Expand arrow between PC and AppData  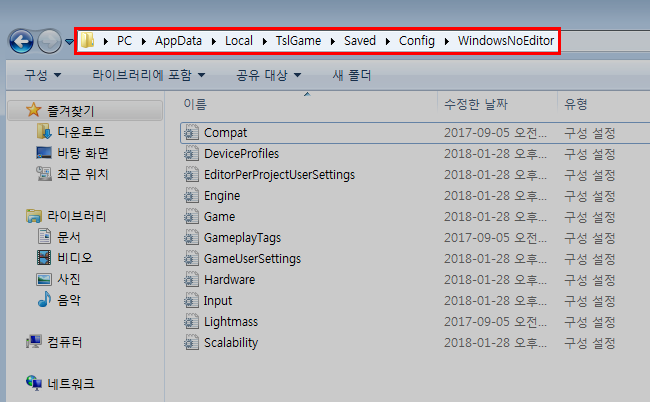(x=144, y=41)
